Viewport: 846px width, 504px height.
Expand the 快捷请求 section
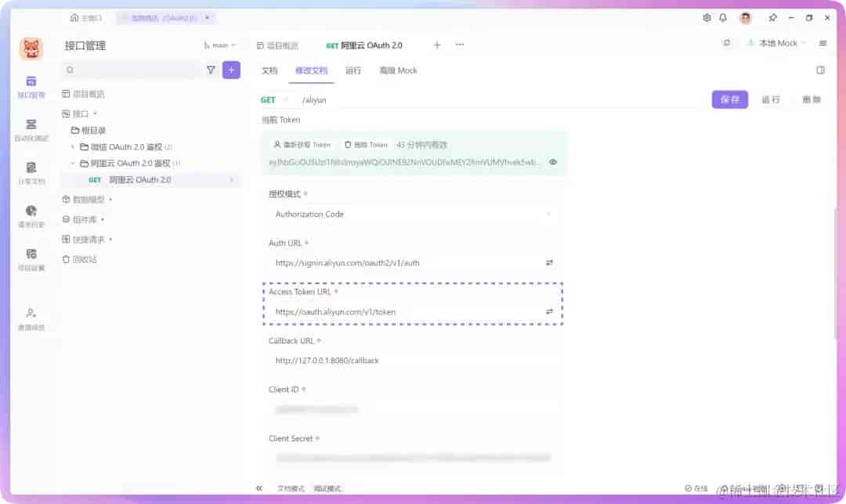pyautogui.click(x=110, y=239)
